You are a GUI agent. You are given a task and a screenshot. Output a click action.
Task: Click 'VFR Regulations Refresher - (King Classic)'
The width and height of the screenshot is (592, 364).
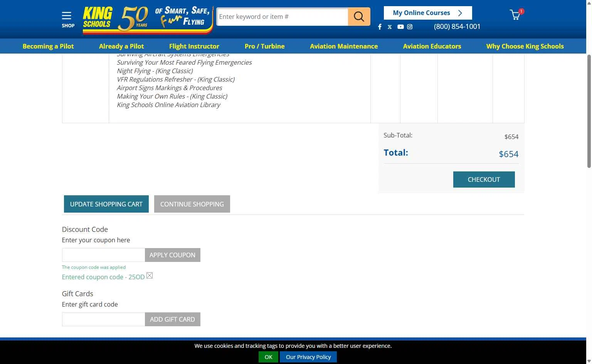pos(176,79)
